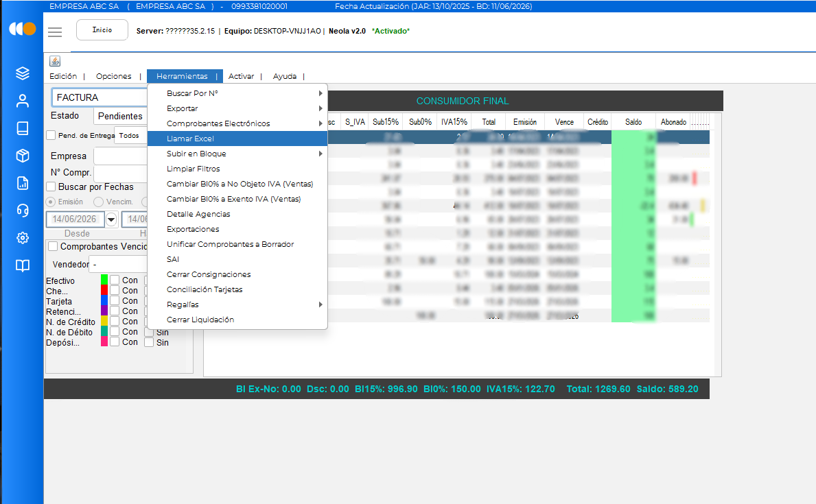Click the layers icon in the sidebar

[x=23, y=73]
